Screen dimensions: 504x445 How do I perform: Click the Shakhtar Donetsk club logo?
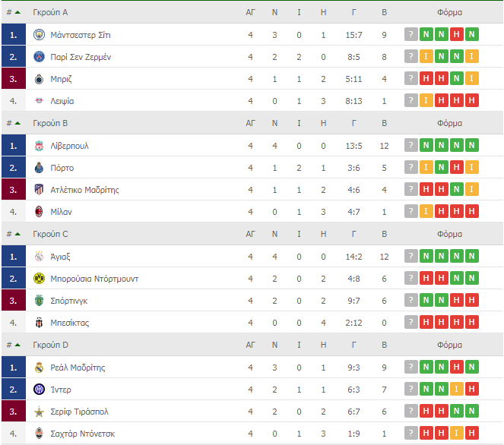40,434
